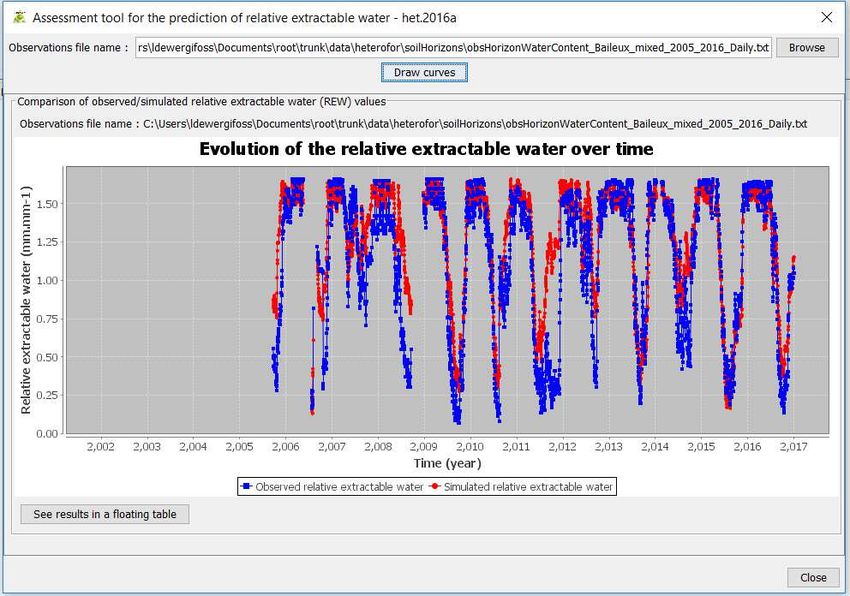Click the 2,015 tick label on the time axis
Screen dimensions: 850x596
[701, 446]
